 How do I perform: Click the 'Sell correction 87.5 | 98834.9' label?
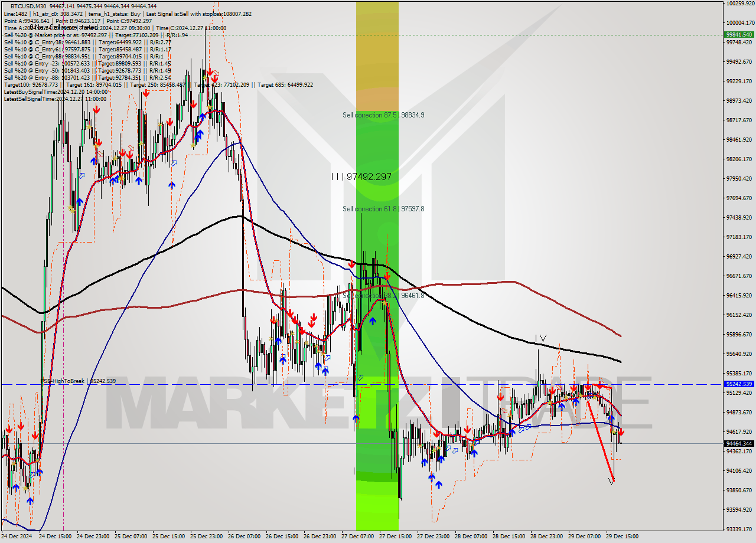pos(383,115)
